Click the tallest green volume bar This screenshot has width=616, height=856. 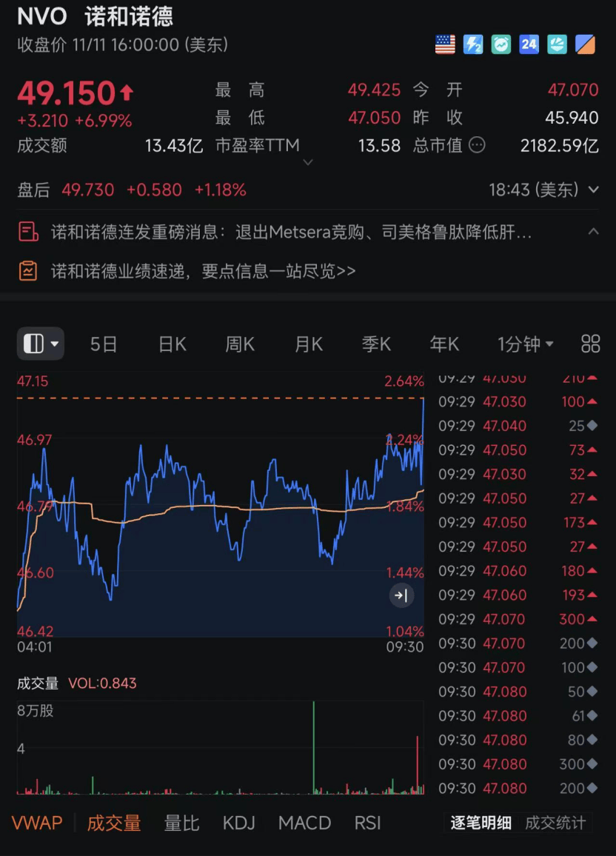point(313,748)
